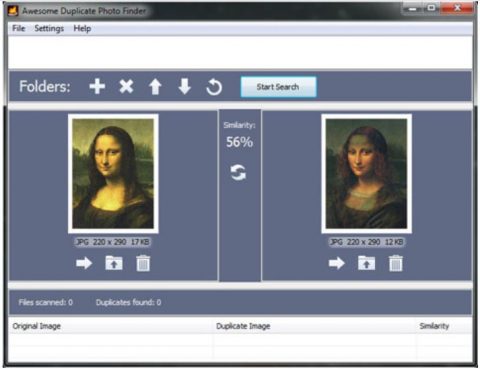Image resolution: width=480 pixels, height=369 pixels.
Task: Close the Awesome Duplicate Photo Finder window
Action: pos(457,8)
